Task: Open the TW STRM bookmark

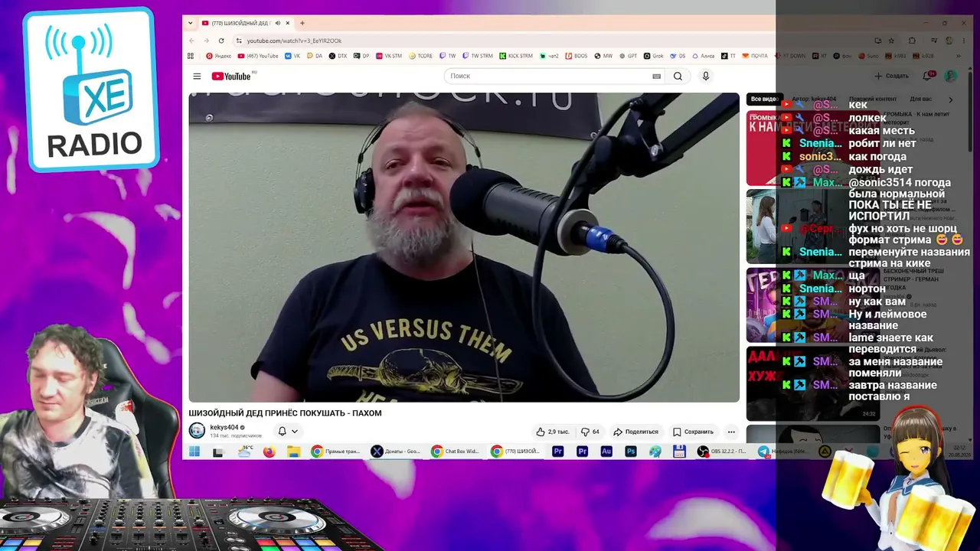Action: 478,56
